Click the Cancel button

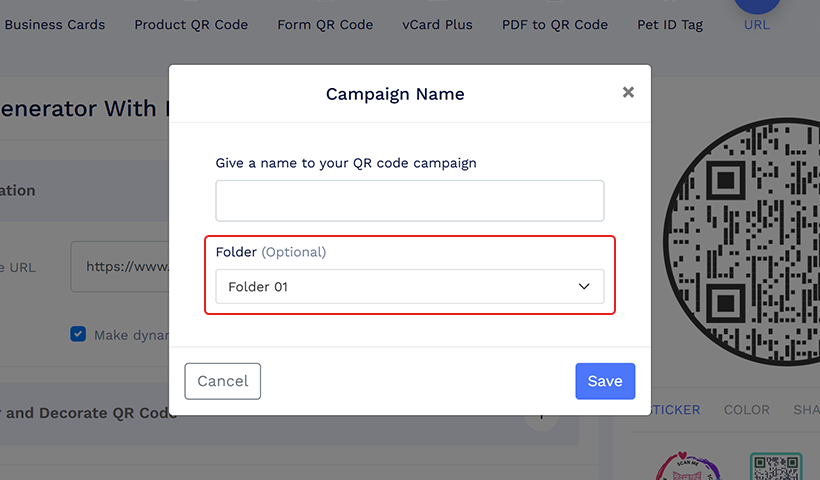click(x=222, y=381)
